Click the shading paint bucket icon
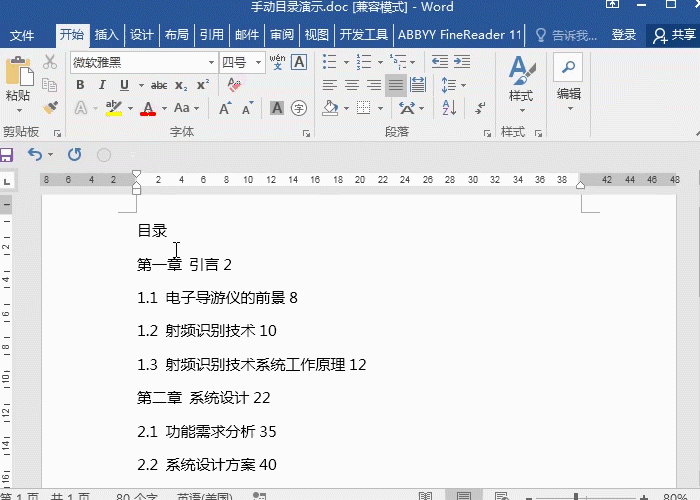 pos(330,108)
